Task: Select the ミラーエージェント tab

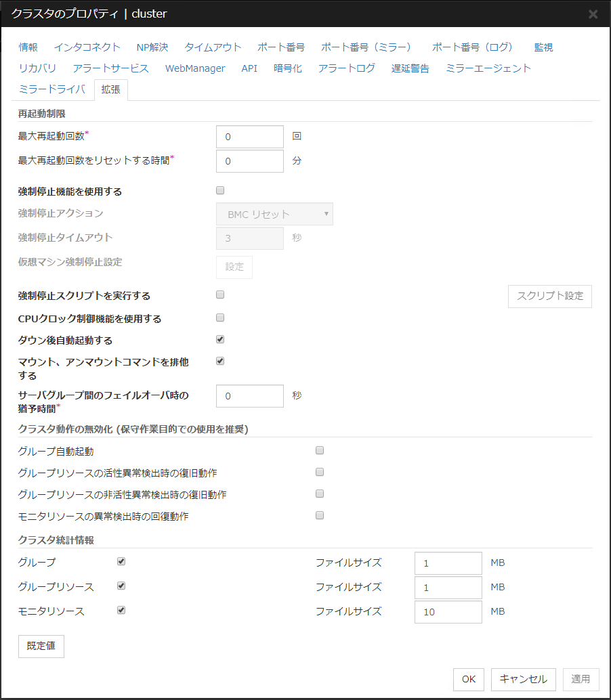Action: tap(488, 68)
